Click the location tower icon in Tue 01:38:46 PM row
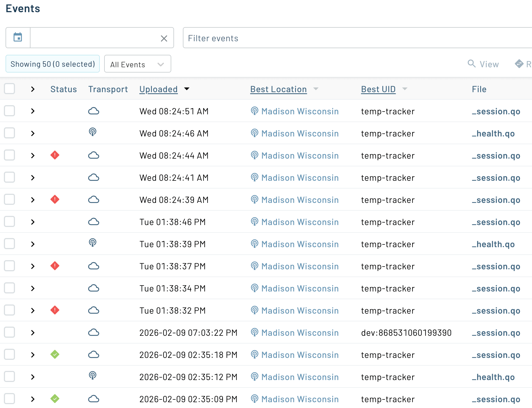 pos(254,222)
